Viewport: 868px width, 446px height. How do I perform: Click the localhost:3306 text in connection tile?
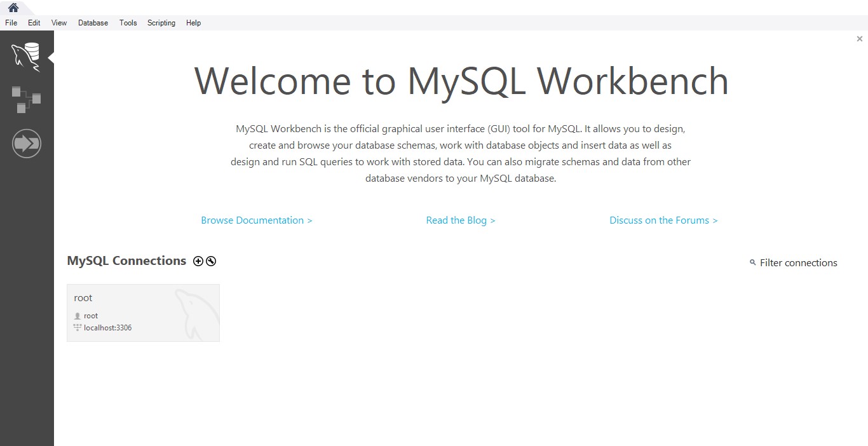(x=108, y=328)
